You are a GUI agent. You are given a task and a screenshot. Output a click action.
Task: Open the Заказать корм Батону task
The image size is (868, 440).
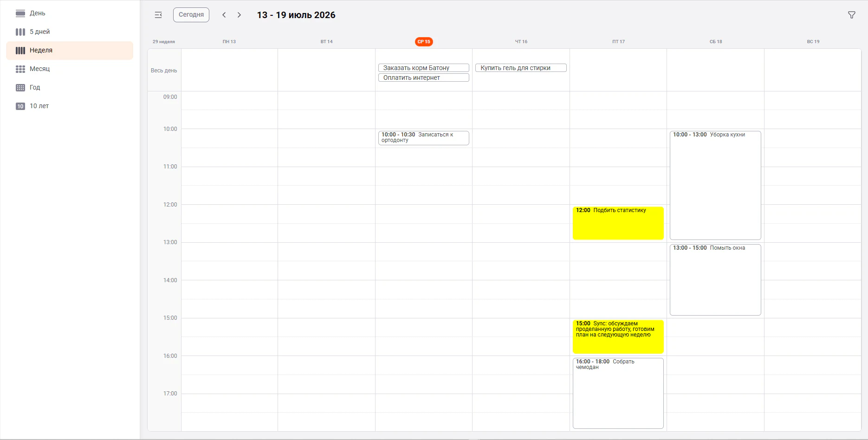click(424, 68)
